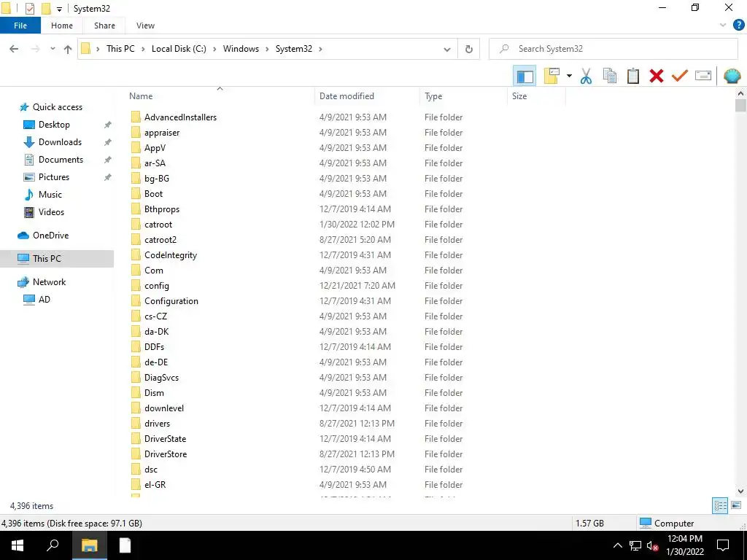747x560 pixels.
Task: Open Music in navigation pane
Action: (50, 195)
